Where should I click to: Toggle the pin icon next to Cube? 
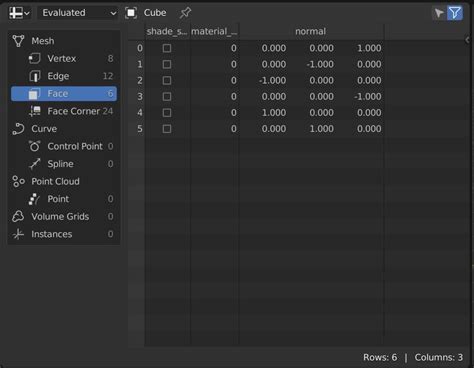(x=185, y=13)
